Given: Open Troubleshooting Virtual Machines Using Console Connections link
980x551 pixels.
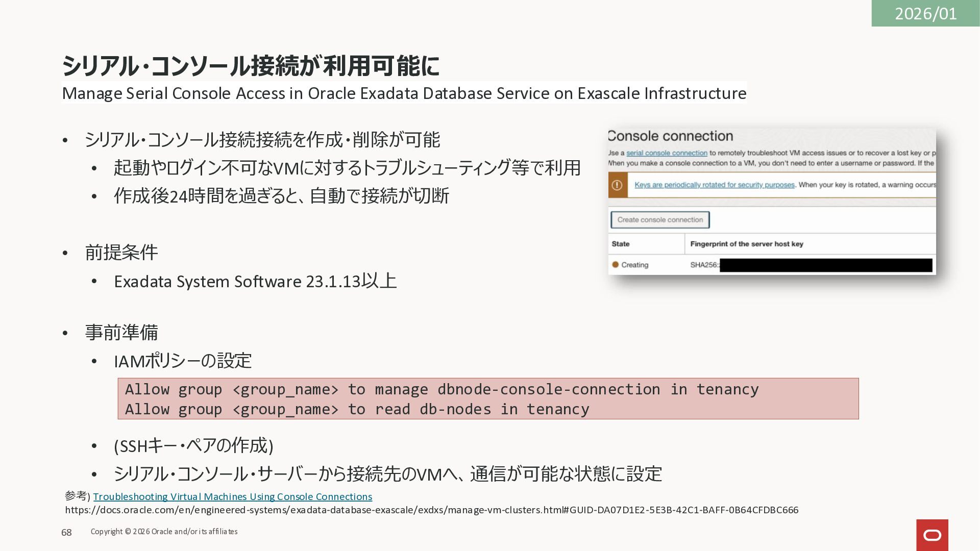Looking at the screenshot, I should coord(232,496).
